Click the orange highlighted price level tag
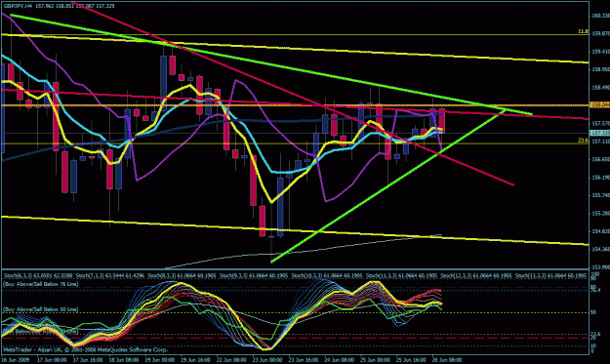 coord(600,105)
